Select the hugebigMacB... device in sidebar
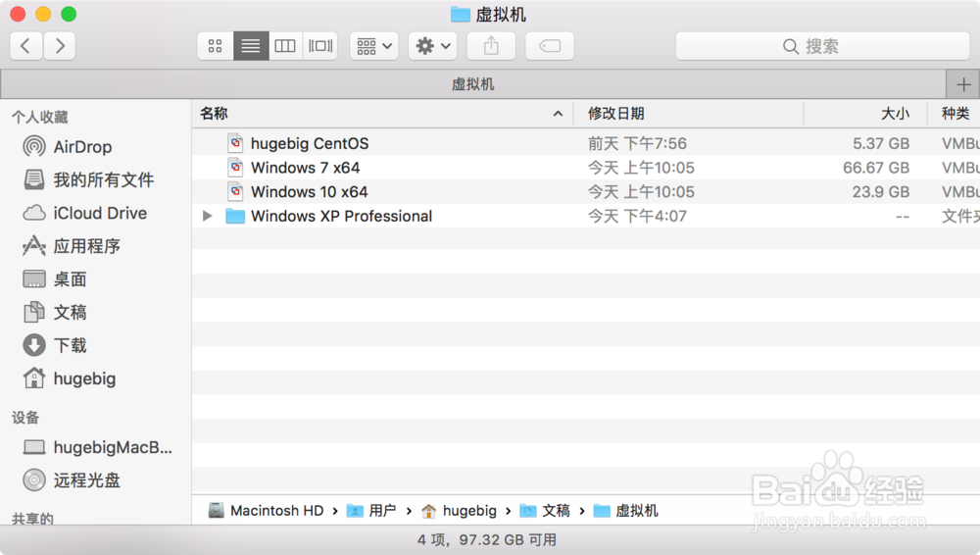Viewport: 980px width, 555px height. [x=113, y=447]
